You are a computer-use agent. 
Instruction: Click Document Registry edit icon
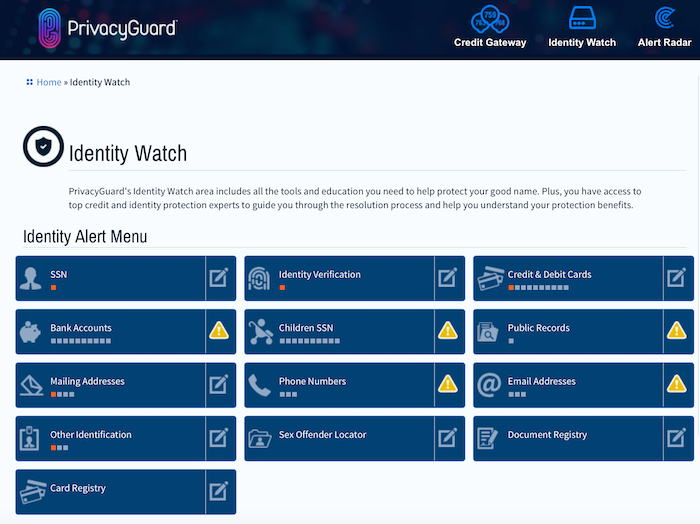tap(676, 438)
